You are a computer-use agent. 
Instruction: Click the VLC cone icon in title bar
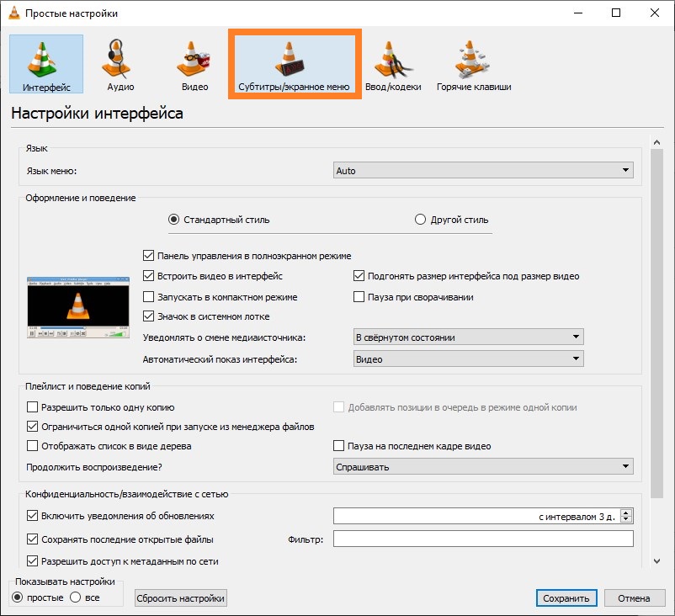(x=13, y=13)
